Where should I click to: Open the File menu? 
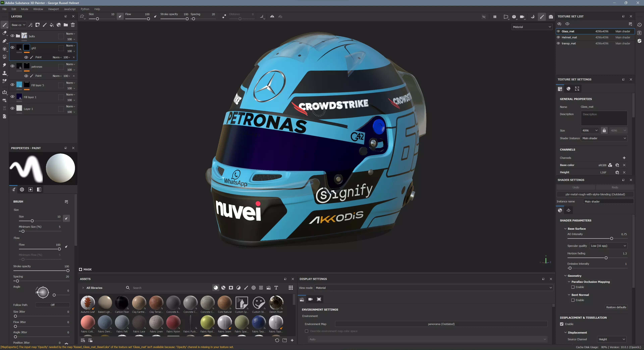[x=5, y=9]
